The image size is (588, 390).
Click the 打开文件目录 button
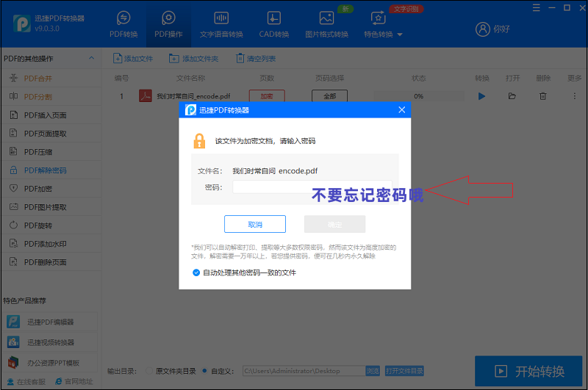click(x=404, y=371)
